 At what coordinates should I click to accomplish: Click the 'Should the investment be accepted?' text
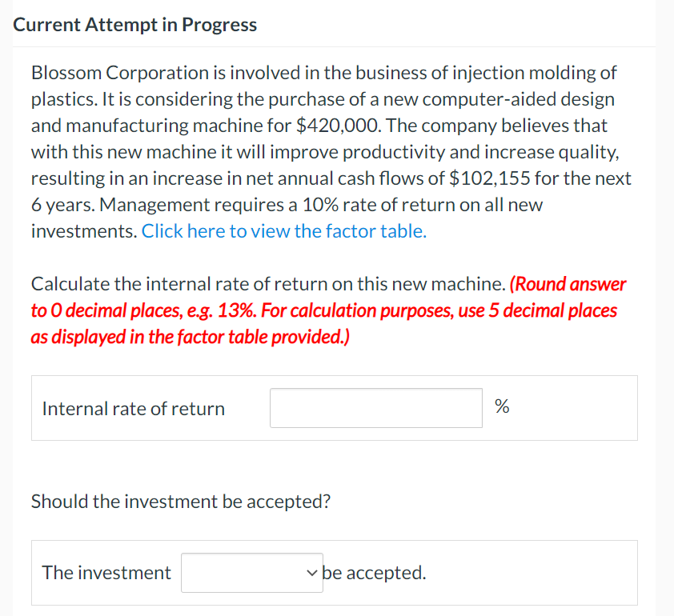(181, 502)
